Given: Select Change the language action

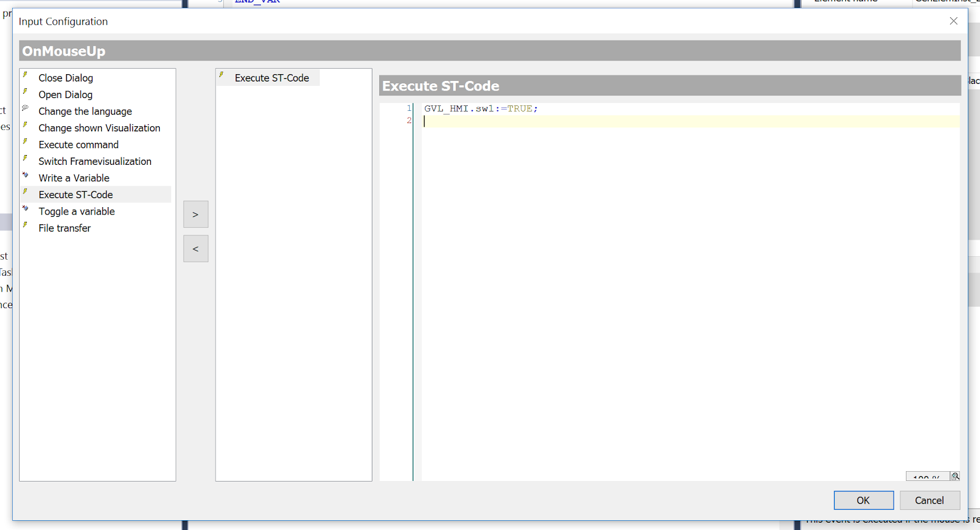Looking at the screenshot, I should coord(85,111).
